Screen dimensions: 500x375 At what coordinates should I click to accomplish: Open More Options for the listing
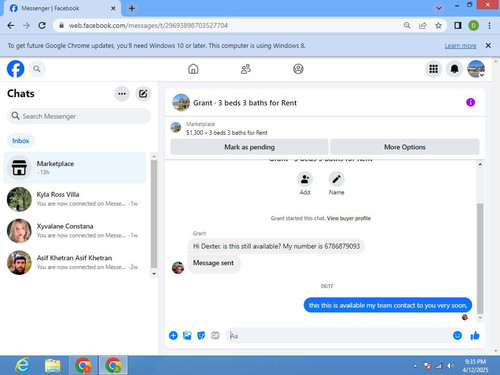pyautogui.click(x=405, y=147)
